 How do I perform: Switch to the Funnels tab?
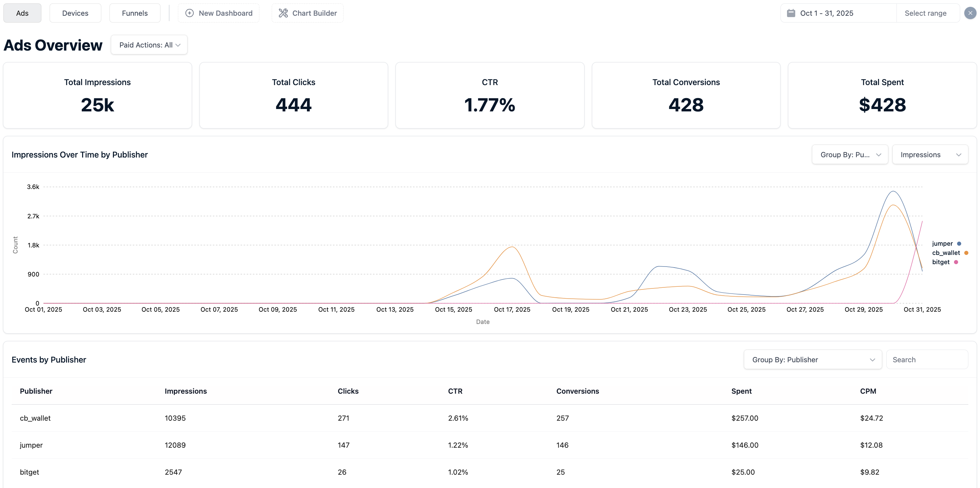coord(135,13)
